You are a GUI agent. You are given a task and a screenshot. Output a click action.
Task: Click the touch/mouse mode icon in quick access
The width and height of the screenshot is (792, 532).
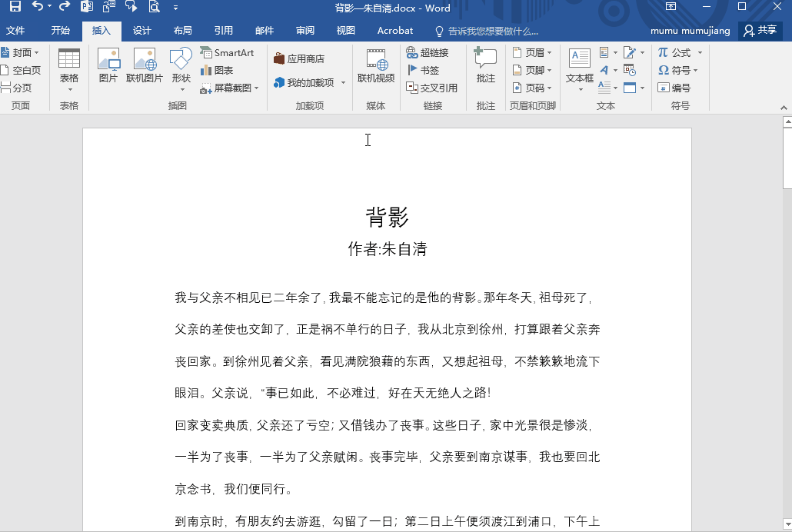pyautogui.click(x=108, y=7)
